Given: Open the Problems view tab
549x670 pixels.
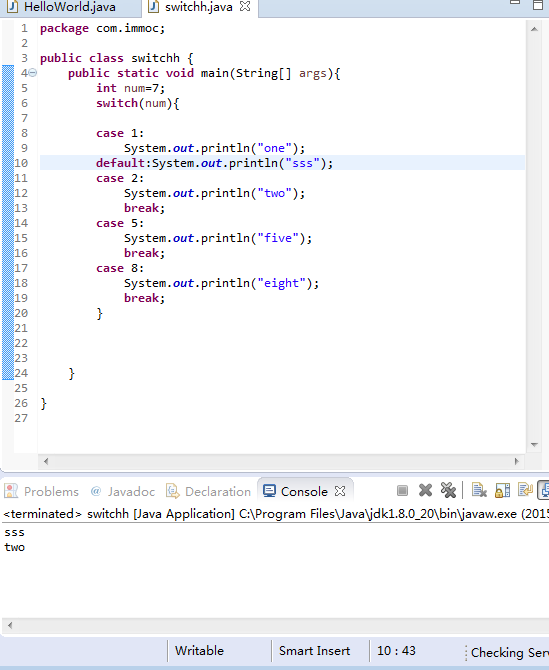Looking at the screenshot, I should click(42, 491).
